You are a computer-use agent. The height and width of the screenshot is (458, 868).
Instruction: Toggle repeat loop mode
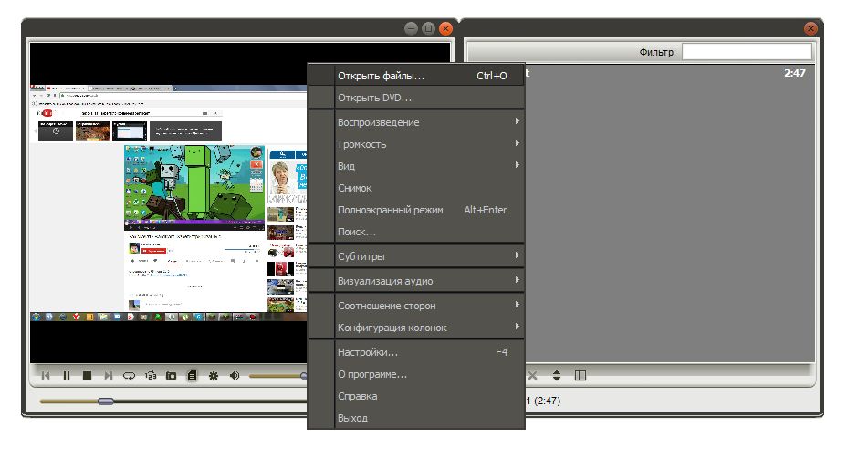[x=129, y=376]
